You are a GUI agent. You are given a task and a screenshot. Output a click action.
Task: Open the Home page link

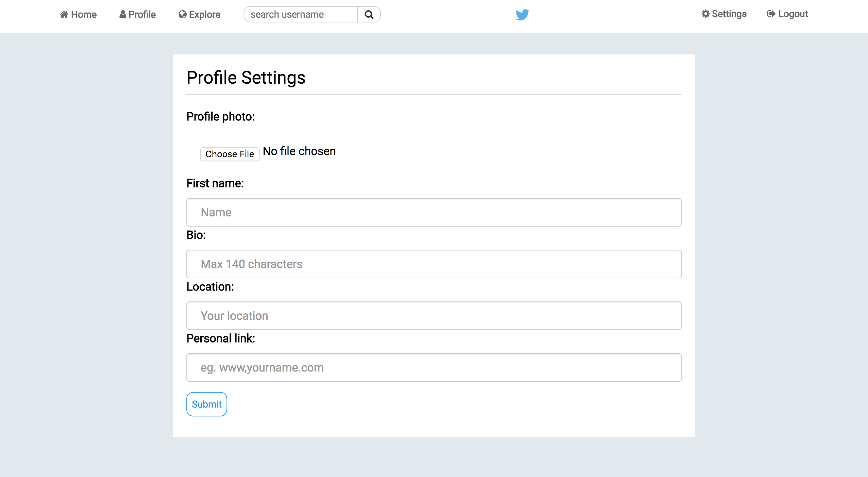[84, 14]
